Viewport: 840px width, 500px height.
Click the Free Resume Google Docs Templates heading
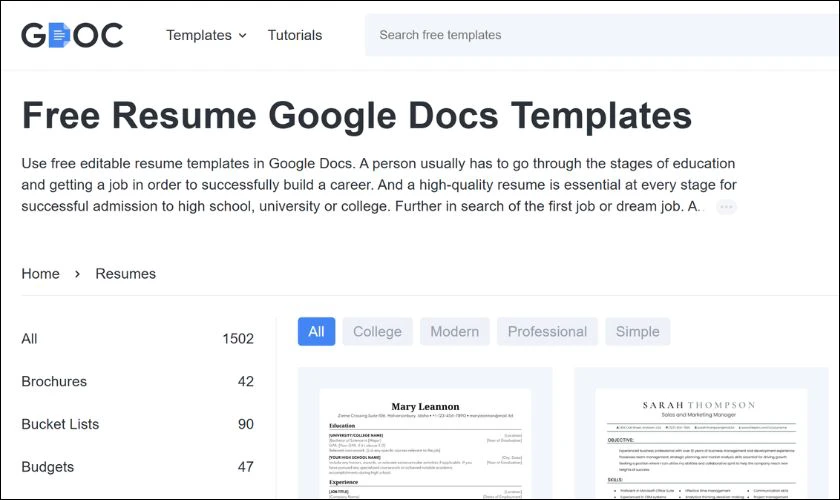pos(357,116)
